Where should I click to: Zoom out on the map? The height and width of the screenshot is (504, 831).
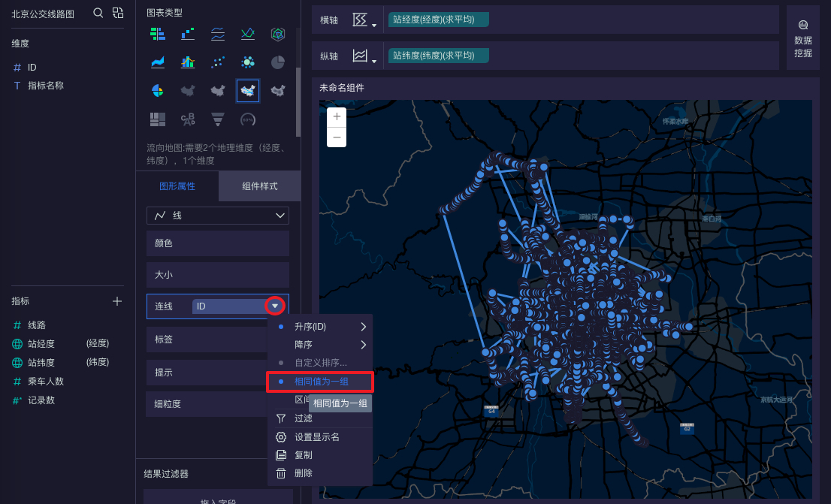coord(337,137)
